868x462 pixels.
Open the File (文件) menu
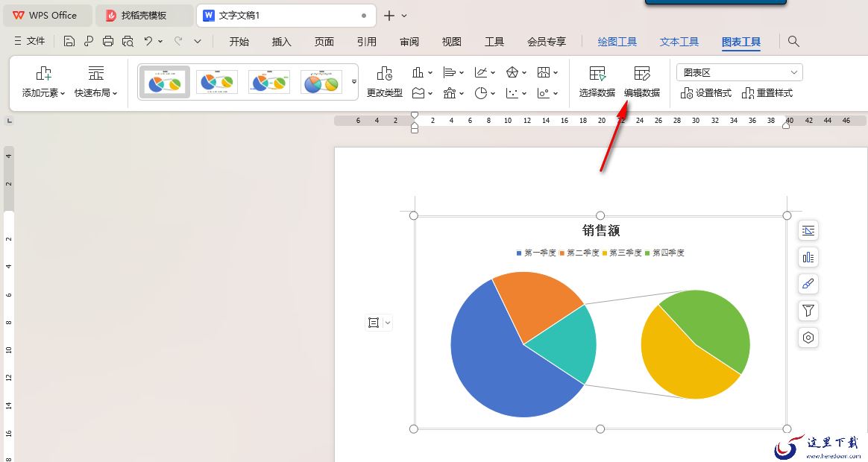point(29,41)
